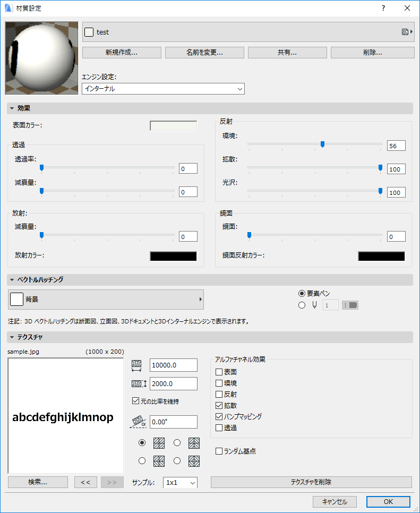This screenshot has width=420, height=513.
Task: Click the 検索... button
Action: pos(38,482)
